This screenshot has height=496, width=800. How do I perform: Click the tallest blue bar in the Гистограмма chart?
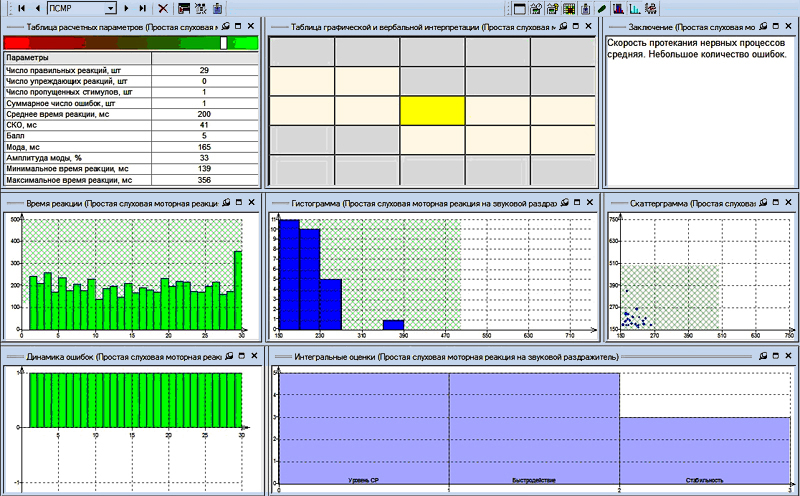289,275
